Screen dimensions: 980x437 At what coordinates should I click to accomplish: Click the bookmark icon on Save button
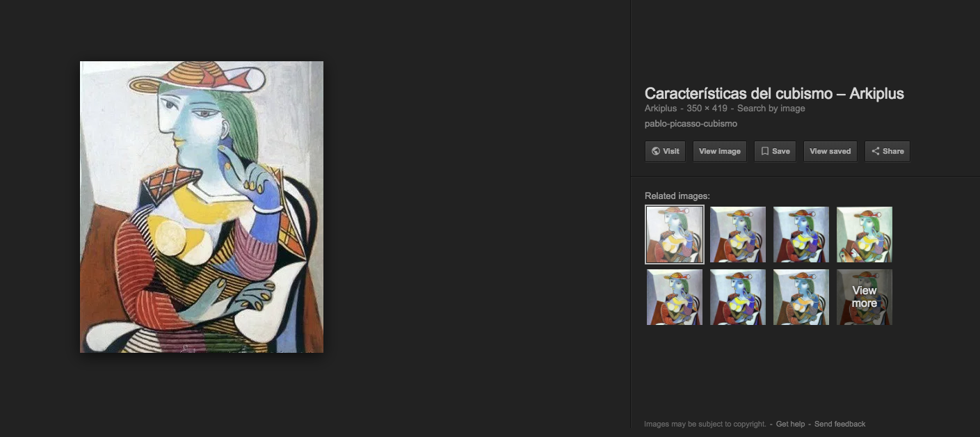pyautogui.click(x=764, y=151)
